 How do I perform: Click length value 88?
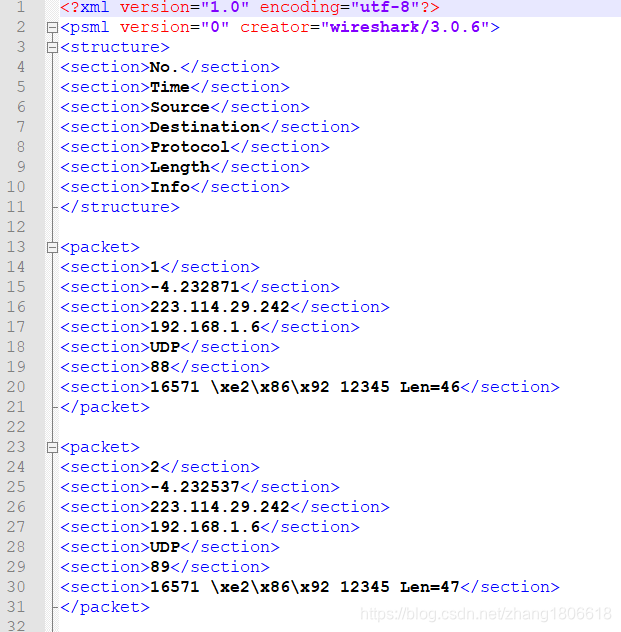160,367
